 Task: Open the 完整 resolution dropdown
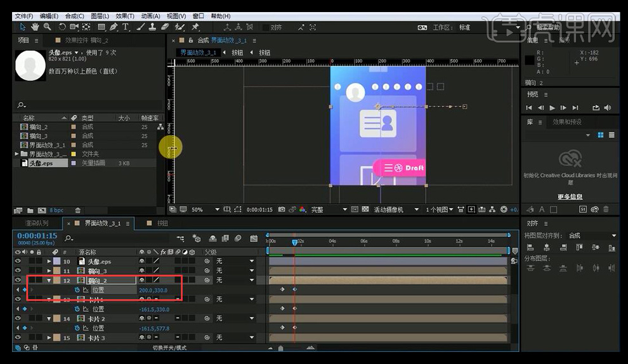click(x=345, y=209)
